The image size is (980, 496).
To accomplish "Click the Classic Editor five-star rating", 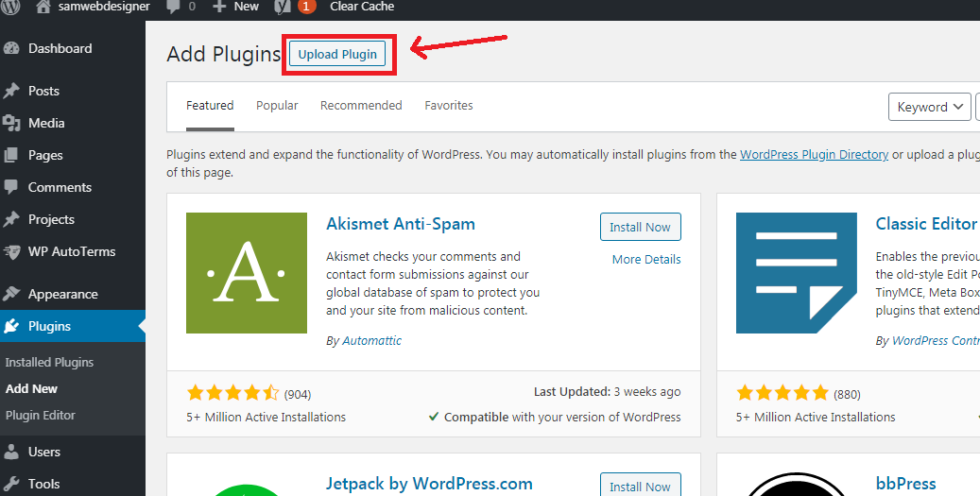I will click(782, 393).
